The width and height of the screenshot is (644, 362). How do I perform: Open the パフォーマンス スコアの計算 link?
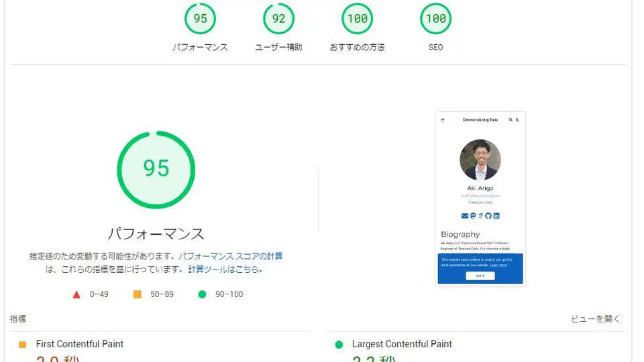click(x=230, y=257)
